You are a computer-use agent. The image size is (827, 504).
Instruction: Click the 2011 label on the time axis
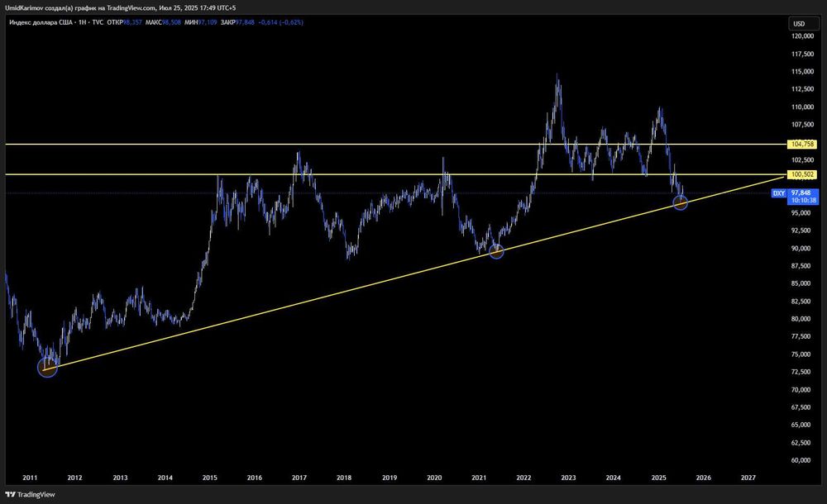(30, 478)
